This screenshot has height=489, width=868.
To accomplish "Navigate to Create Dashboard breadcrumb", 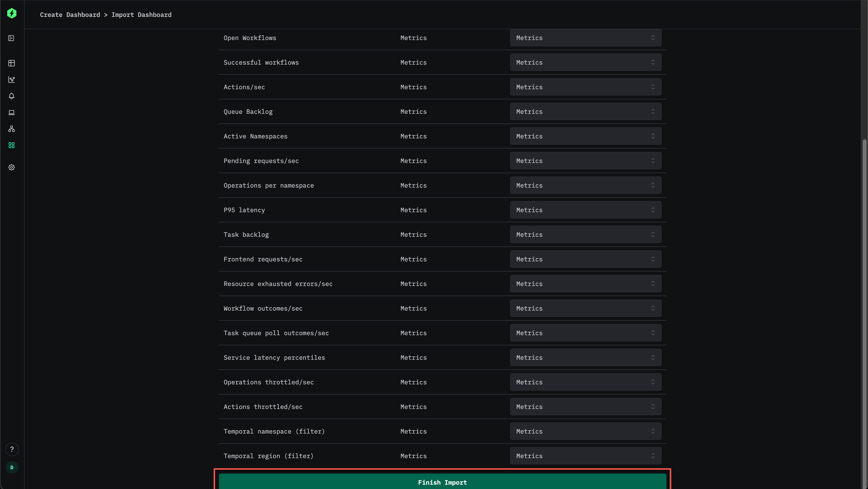I will (x=70, y=14).
